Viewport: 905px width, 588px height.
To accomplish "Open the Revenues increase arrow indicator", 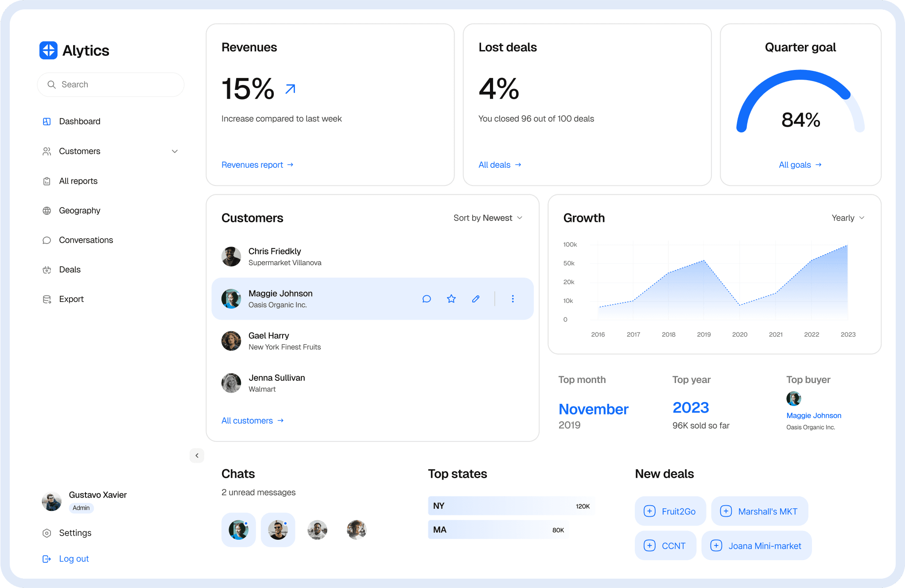I will coord(289,88).
